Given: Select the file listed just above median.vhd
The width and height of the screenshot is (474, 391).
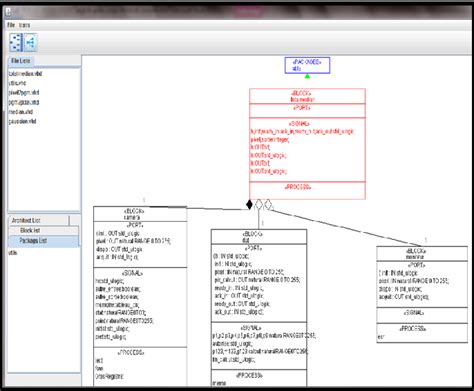Looking at the screenshot, I should coord(24,102).
